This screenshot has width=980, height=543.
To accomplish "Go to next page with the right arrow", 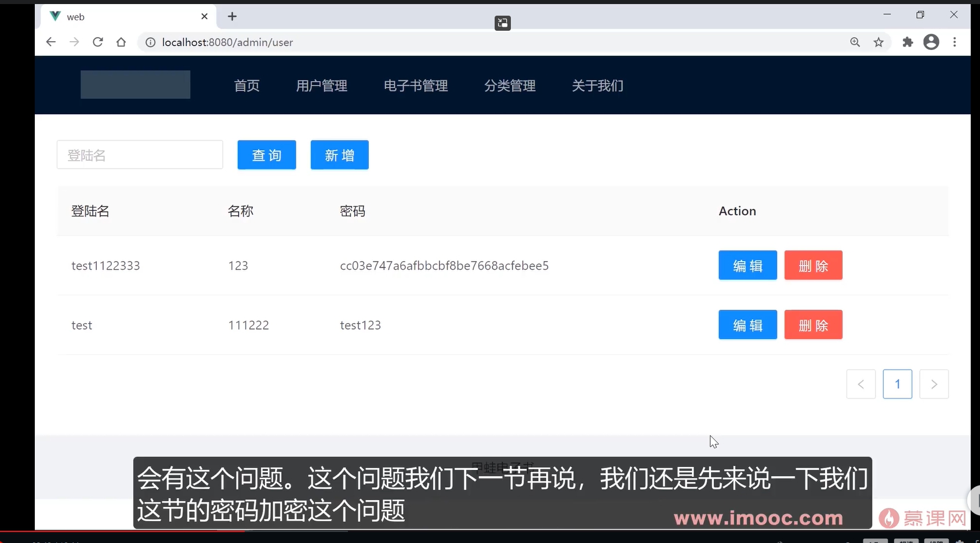I will (x=934, y=384).
